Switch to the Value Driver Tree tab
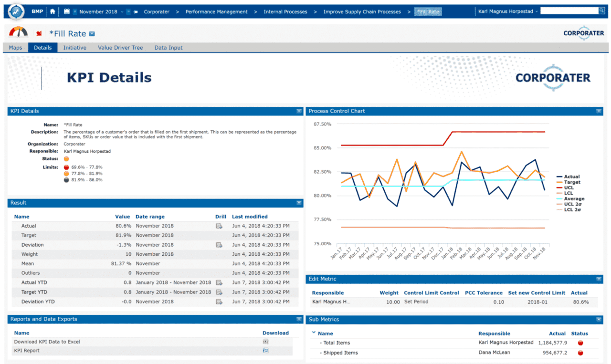Screen dimensions: 611x364 [120, 48]
